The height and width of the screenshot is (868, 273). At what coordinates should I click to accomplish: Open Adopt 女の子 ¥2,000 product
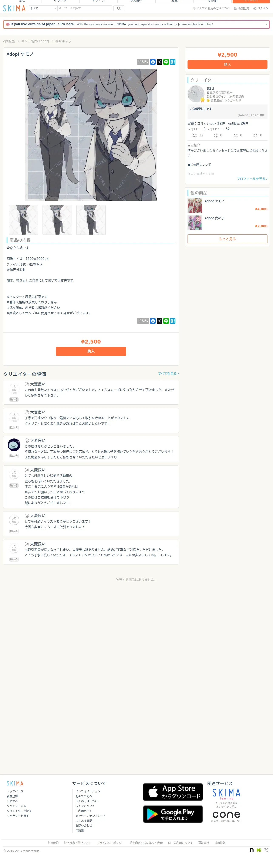pyautogui.click(x=227, y=223)
